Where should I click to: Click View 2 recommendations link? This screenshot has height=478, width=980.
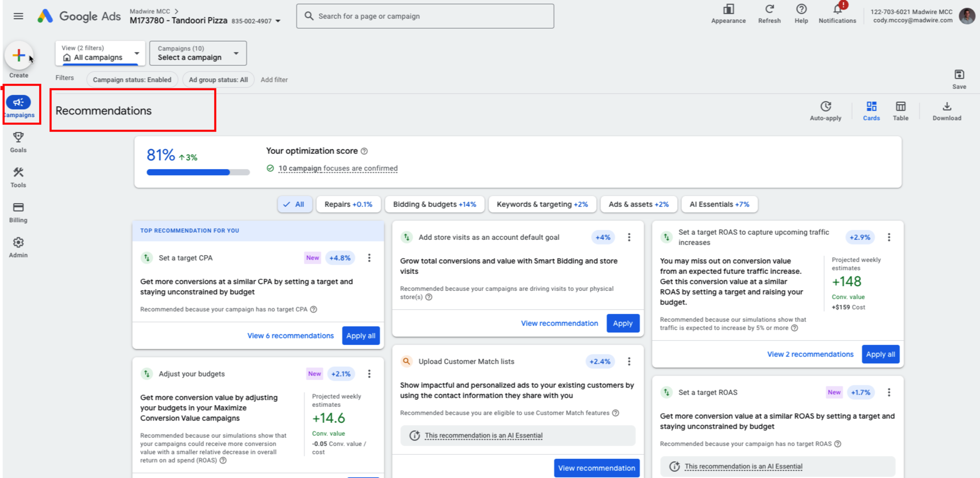[x=810, y=354]
